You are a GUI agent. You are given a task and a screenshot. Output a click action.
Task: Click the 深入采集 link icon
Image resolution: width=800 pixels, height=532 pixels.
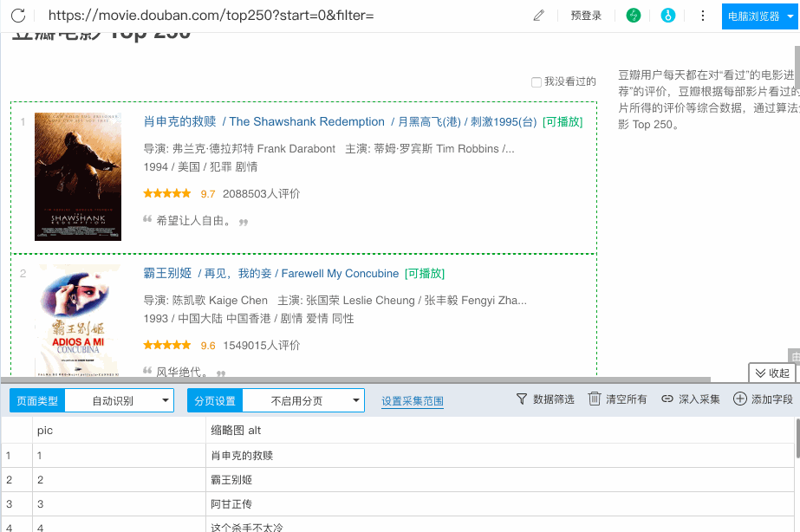point(667,399)
